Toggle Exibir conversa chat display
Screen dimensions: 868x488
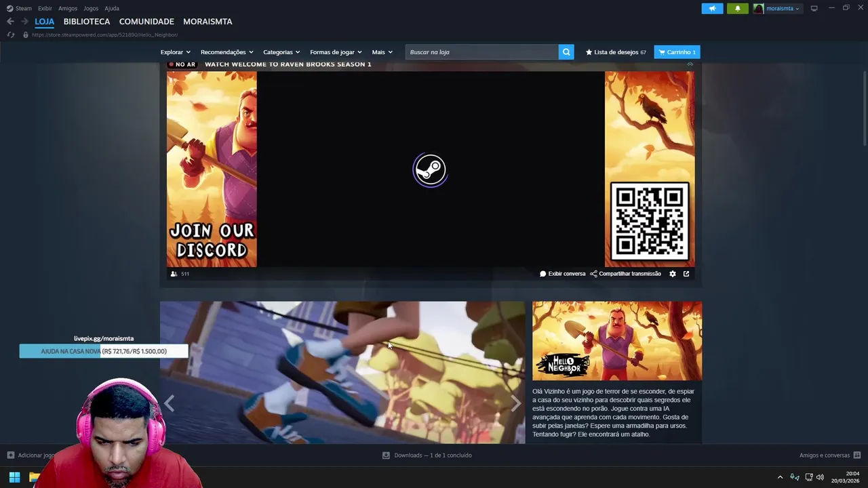tap(562, 274)
